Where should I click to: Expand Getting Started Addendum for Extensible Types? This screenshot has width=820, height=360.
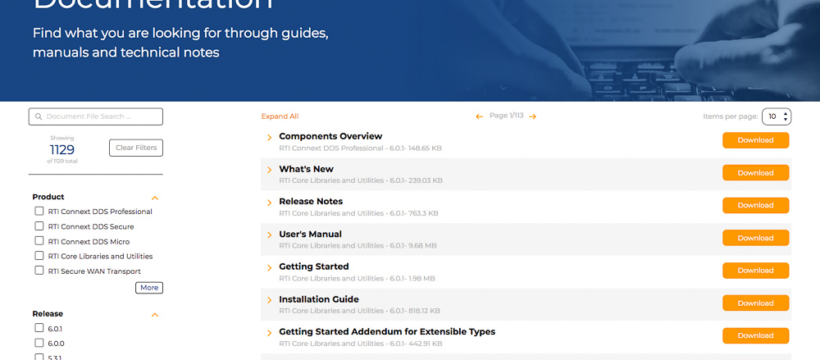click(269, 333)
